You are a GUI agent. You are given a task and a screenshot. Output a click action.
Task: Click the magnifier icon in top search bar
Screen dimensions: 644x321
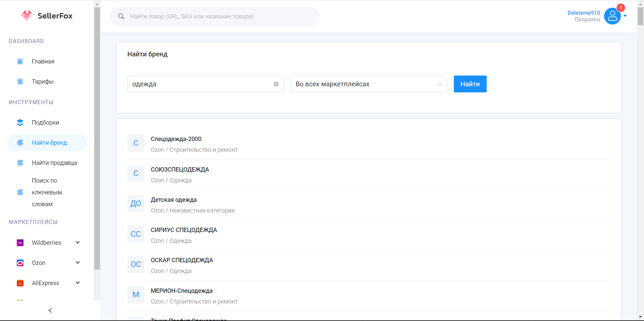(x=121, y=16)
